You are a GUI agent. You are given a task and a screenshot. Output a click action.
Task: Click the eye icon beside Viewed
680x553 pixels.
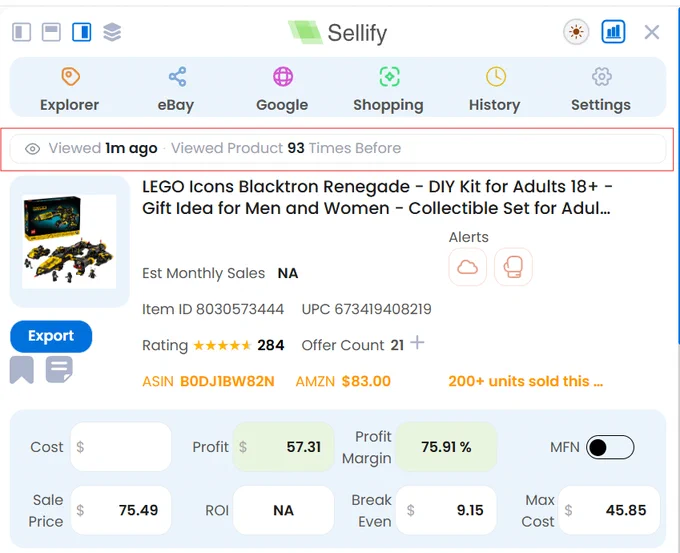pyautogui.click(x=33, y=149)
